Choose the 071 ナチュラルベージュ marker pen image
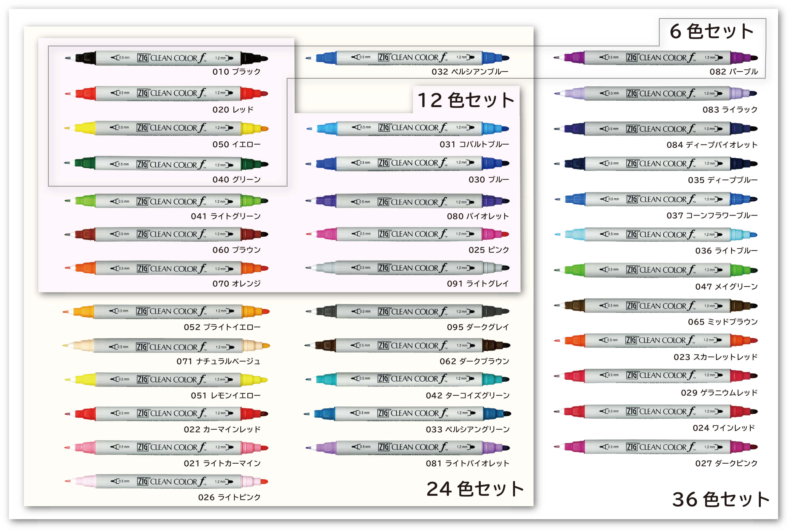The width and height of the screenshot is (791, 532). pyautogui.click(x=166, y=346)
